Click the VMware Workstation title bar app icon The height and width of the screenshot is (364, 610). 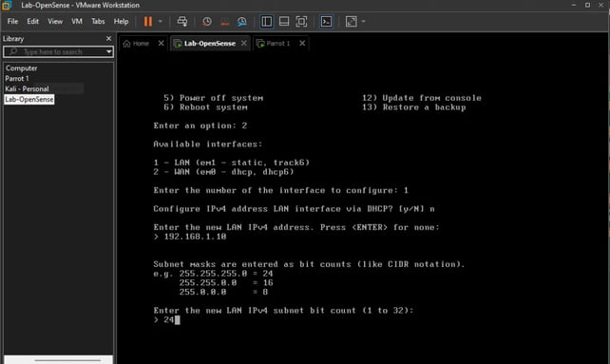[x=7, y=6]
